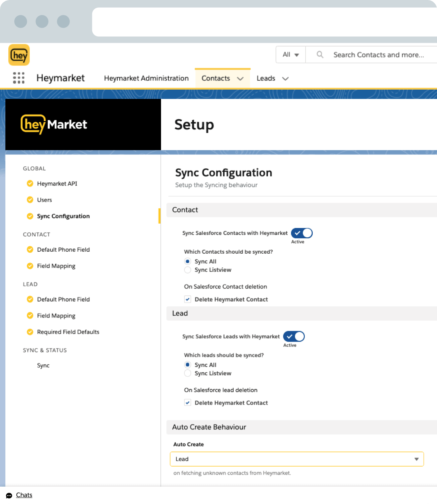Open the app launcher grid icon
437x504 pixels.
click(x=19, y=78)
